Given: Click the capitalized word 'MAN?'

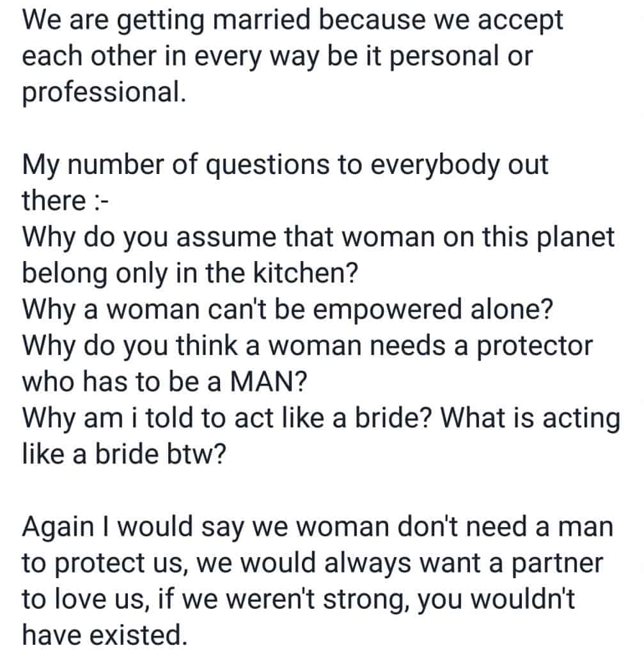Looking at the screenshot, I should pos(269,381).
